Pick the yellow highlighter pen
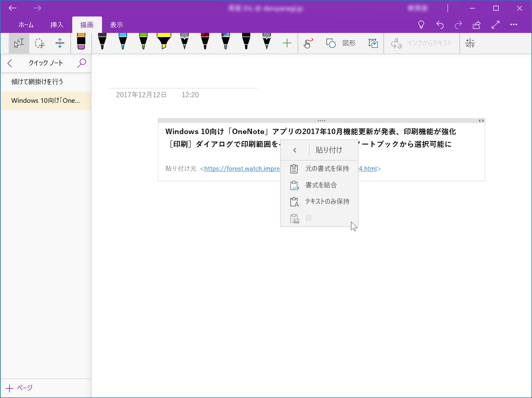This screenshot has width=532, height=398. [x=164, y=43]
